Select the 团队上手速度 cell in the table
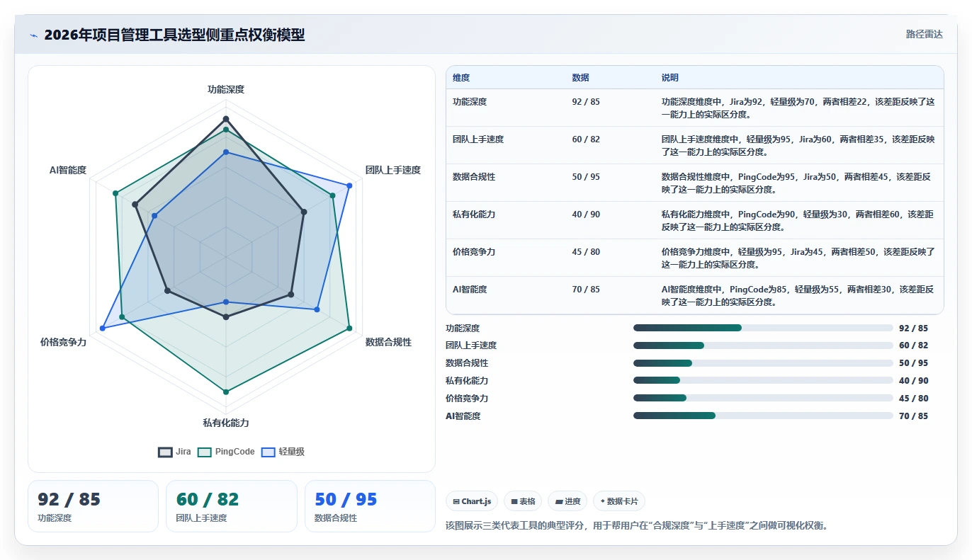 click(478, 139)
